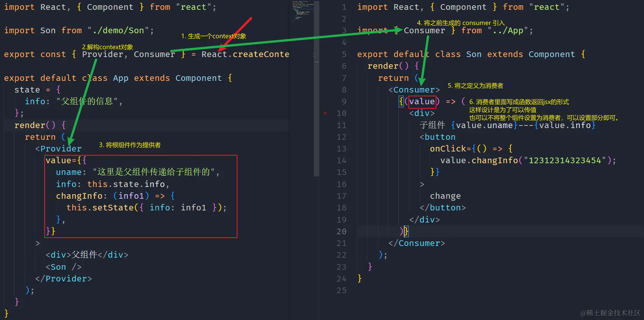Click the breakpoint dot beside line 10
Viewport: 644px width, 320px height.
(x=325, y=113)
